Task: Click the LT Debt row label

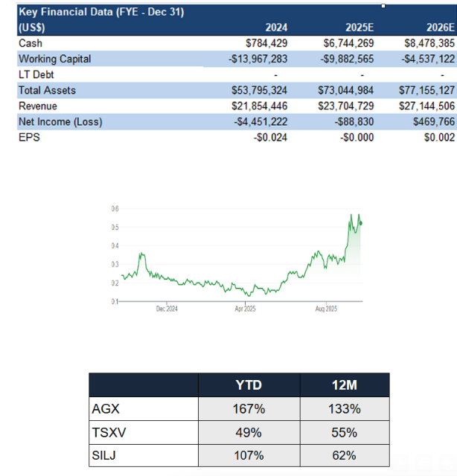Action: (x=36, y=74)
